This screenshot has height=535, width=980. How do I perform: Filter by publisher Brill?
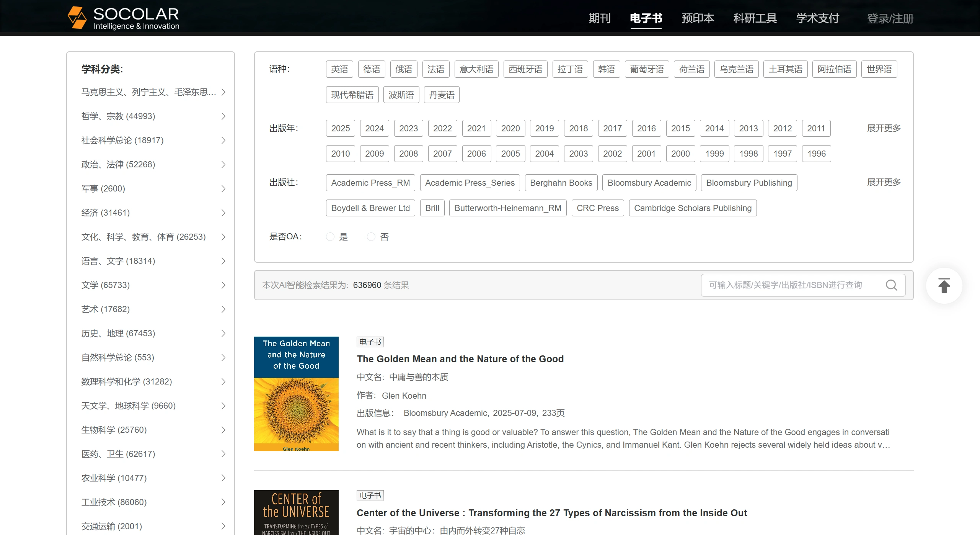tap(432, 208)
